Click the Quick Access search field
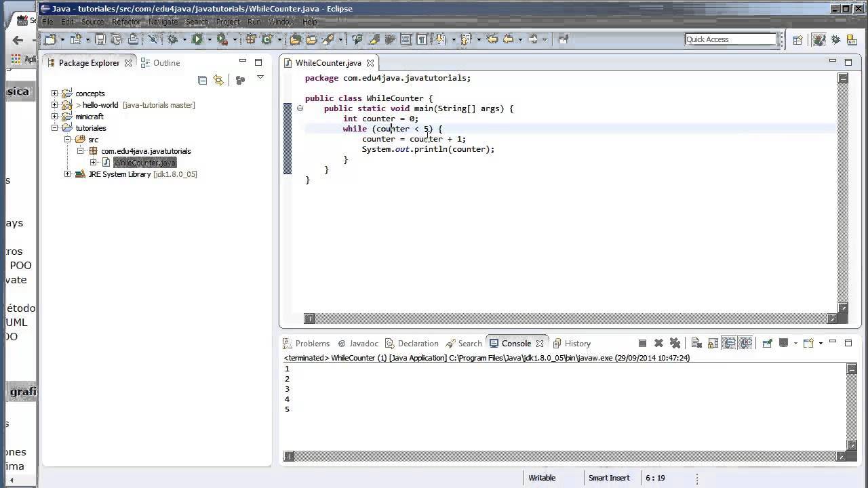 click(x=730, y=39)
